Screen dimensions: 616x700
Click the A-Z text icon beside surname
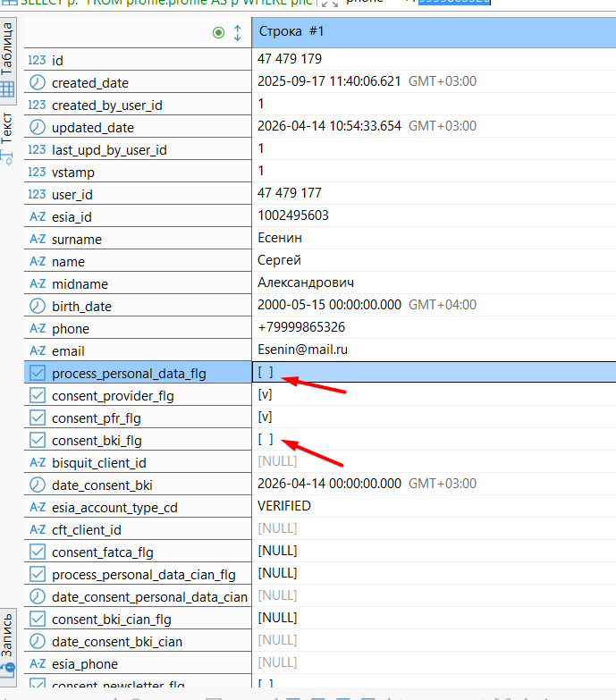pos(38,240)
